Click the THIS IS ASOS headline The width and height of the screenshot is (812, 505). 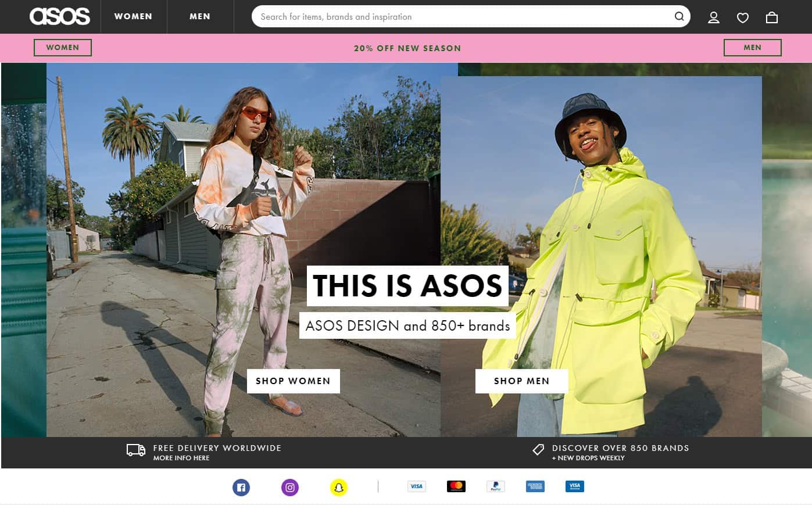407,286
